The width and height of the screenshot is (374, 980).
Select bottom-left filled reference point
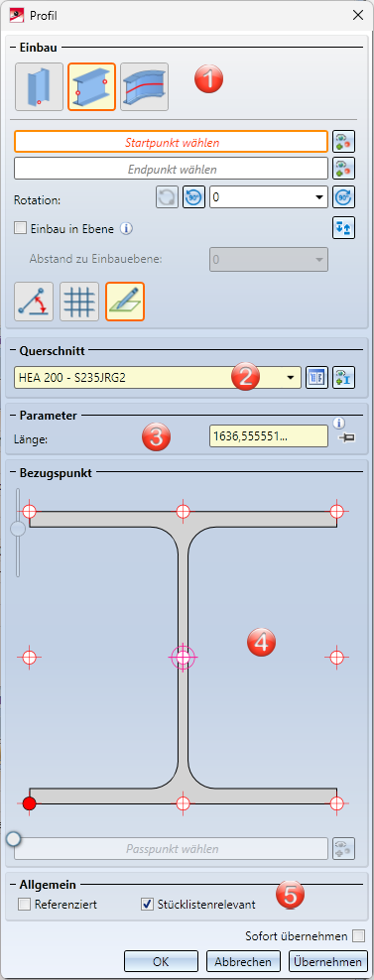coord(30,803)
